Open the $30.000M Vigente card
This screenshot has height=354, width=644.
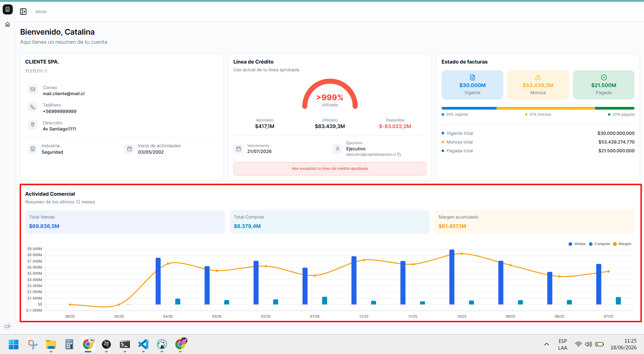472,85
